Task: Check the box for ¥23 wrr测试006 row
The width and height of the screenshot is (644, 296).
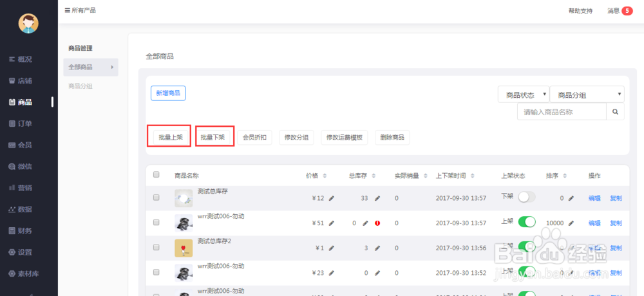Action: tap(156, 272)
